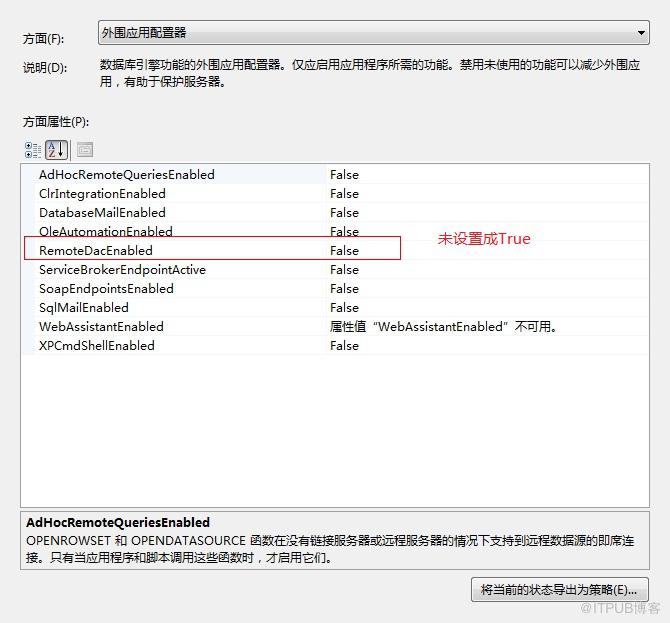Viewport: 670px width, 623px height.
Task: Click the 外围应用配置器 combo box field
Action: click(373, 32)
